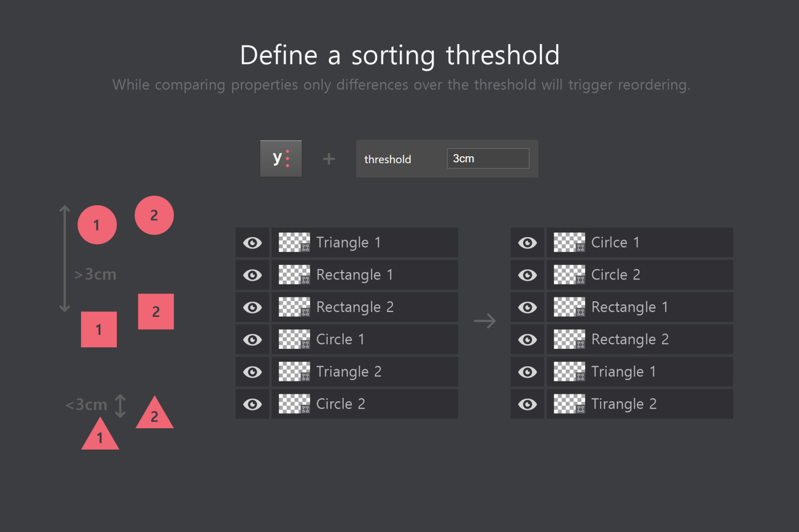
Task: Click the red square labeled 2
Action: (156, 311)
